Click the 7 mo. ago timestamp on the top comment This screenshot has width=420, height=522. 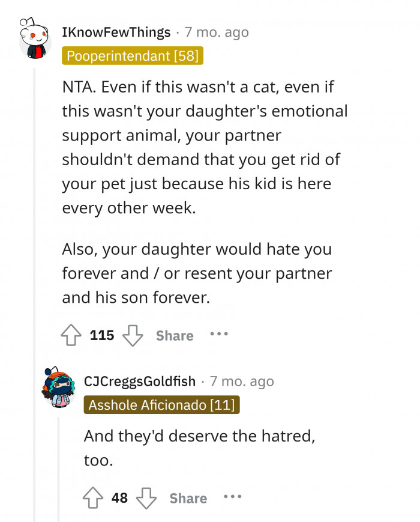[217, 32]
